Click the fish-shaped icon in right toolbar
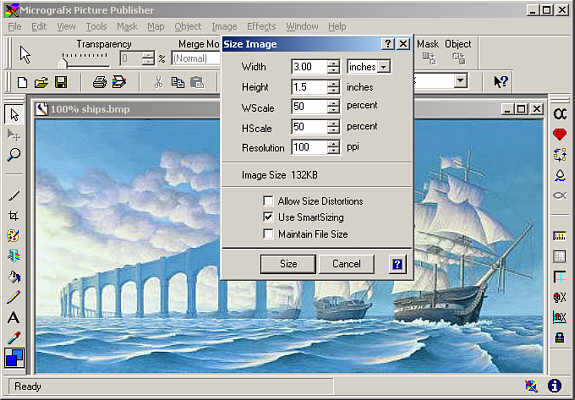The width and height of the screenshot is (575, 400). coord(560,195)
